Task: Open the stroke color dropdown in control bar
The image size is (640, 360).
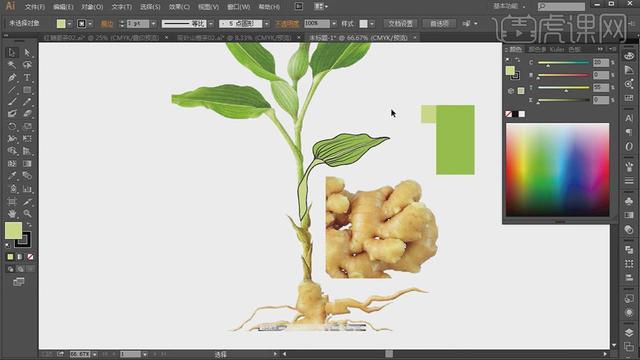Action: (90, 24)
